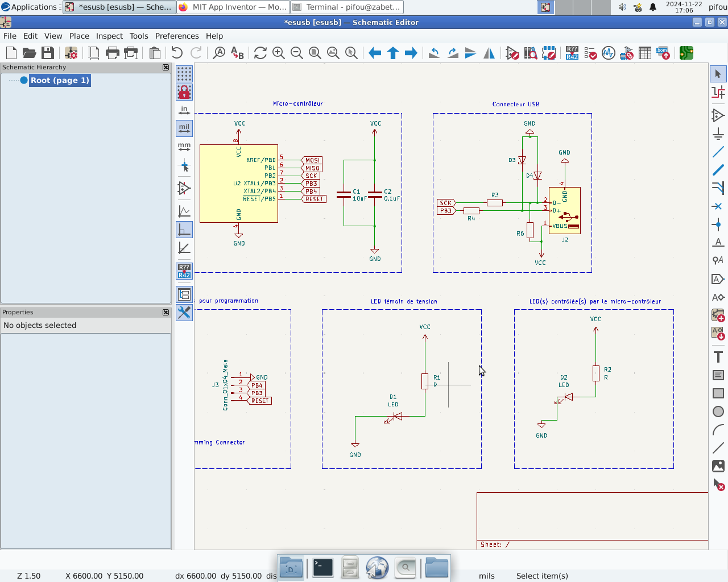Toggle 45-degree line drawing mode
The image size is (728, 582).
coord(184,248)
